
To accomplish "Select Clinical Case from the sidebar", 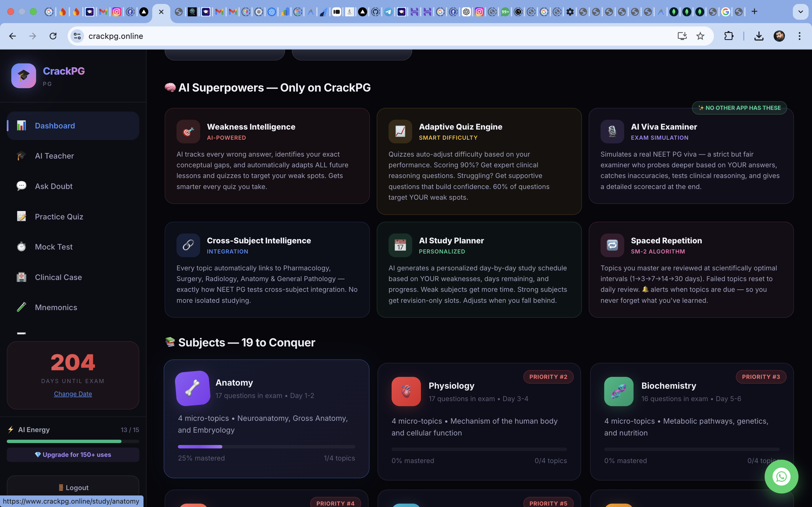I will click(x=58, y=277).
